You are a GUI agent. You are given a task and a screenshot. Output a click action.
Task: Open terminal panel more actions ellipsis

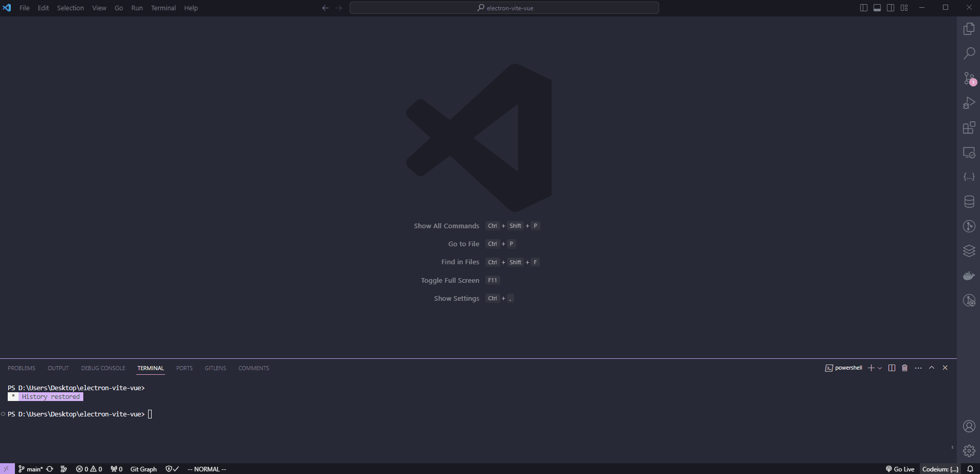918,368
